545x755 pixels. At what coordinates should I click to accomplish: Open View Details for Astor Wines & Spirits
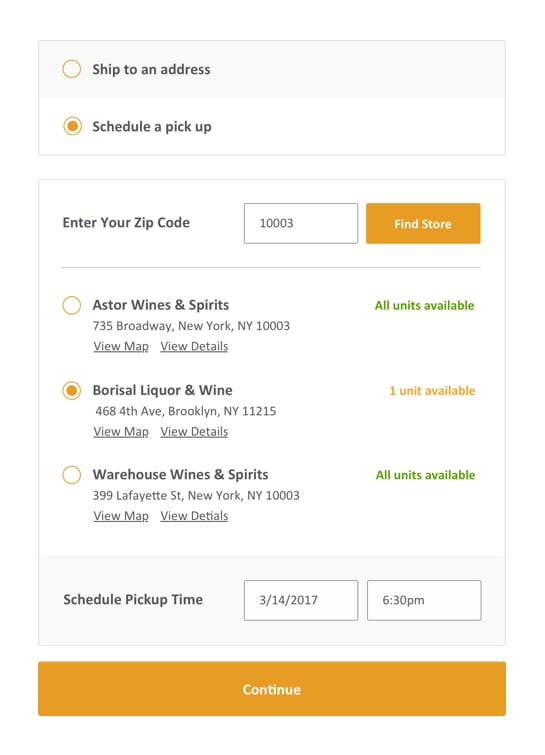pos(194,346)
